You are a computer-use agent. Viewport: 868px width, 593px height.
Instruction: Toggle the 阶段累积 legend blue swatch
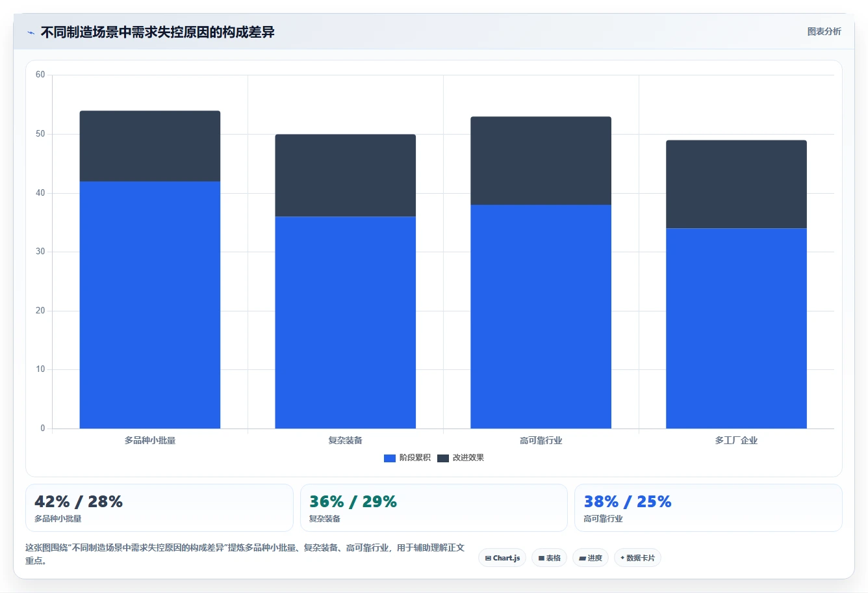point(390,458)
